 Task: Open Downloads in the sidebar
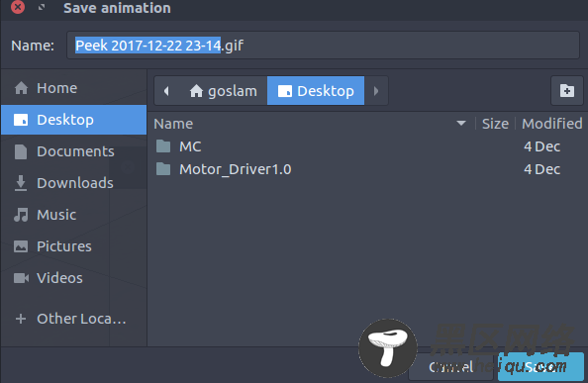point(73,183)
